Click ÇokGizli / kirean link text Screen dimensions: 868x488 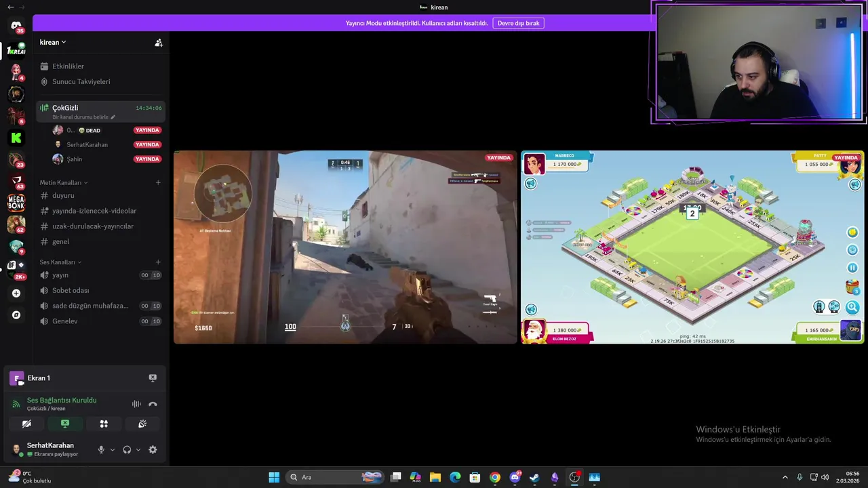[46, 409]
